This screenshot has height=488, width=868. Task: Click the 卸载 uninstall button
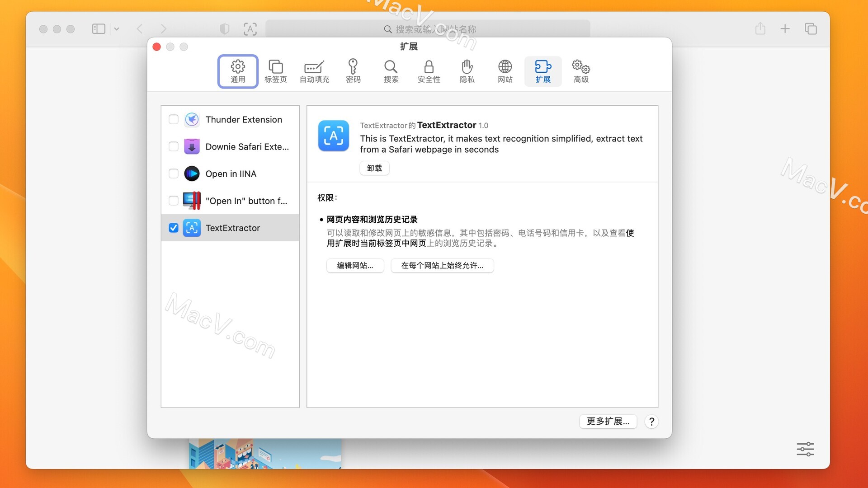pos(374,168)
